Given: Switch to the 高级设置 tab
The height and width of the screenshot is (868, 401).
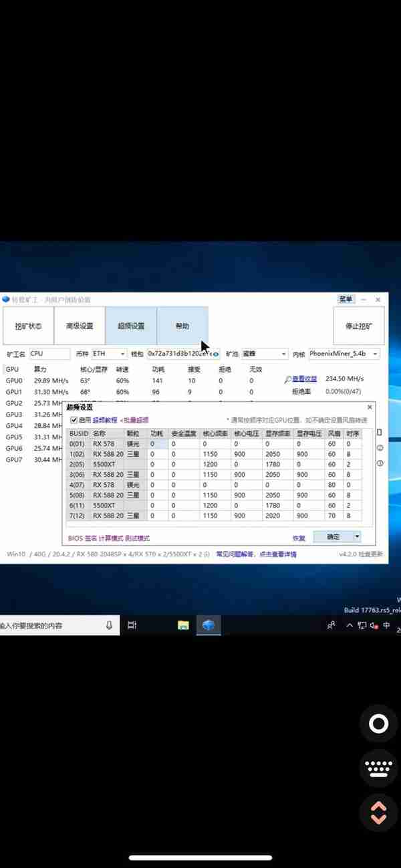Looking at the screenshot, I should click(80, 326).
